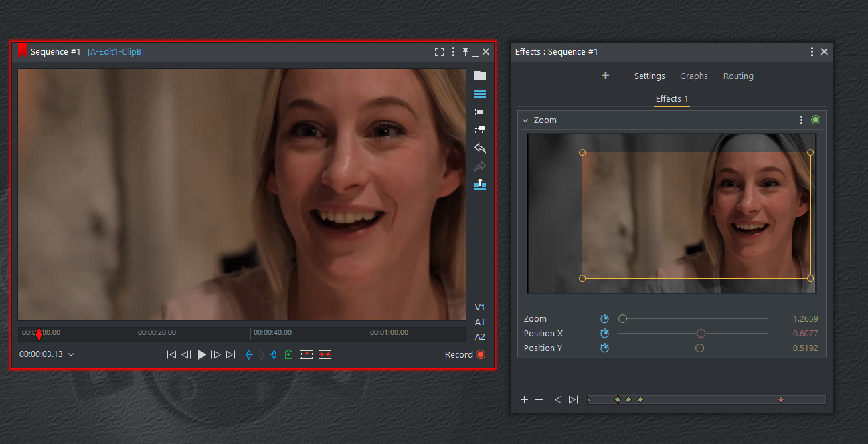The height and width of the screenshot is (444, 868).
Task: Click the green add cue marker icon
Action: pos(288,355)
